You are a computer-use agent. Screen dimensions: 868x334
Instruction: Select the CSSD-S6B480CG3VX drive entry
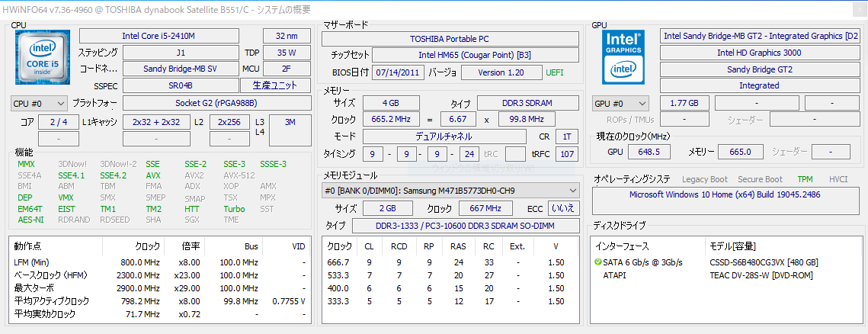coord(764,262)
